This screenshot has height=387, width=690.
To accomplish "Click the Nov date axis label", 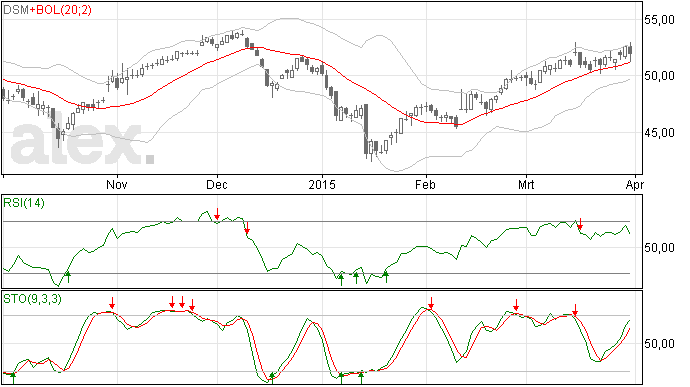I will 117,184.
